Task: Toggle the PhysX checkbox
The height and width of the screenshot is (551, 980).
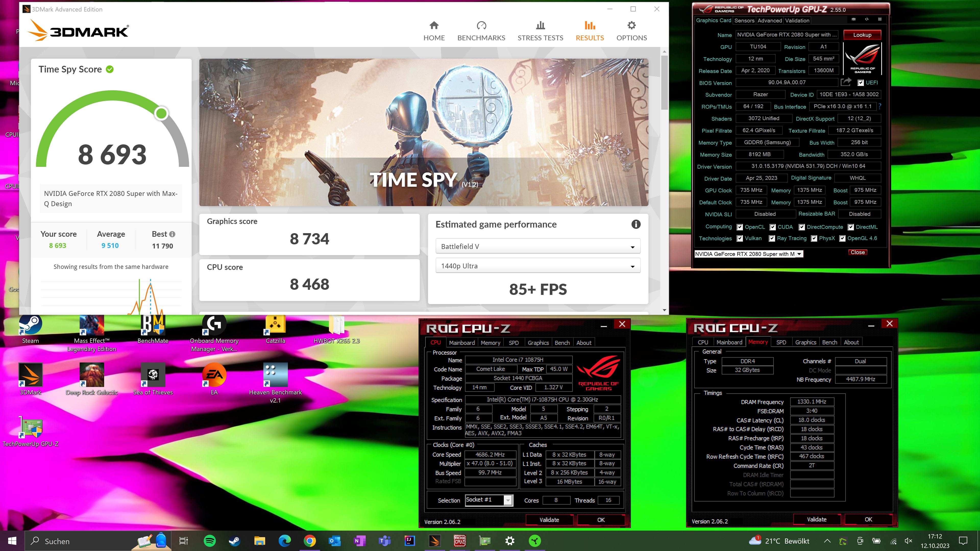Action: (814, 239)
